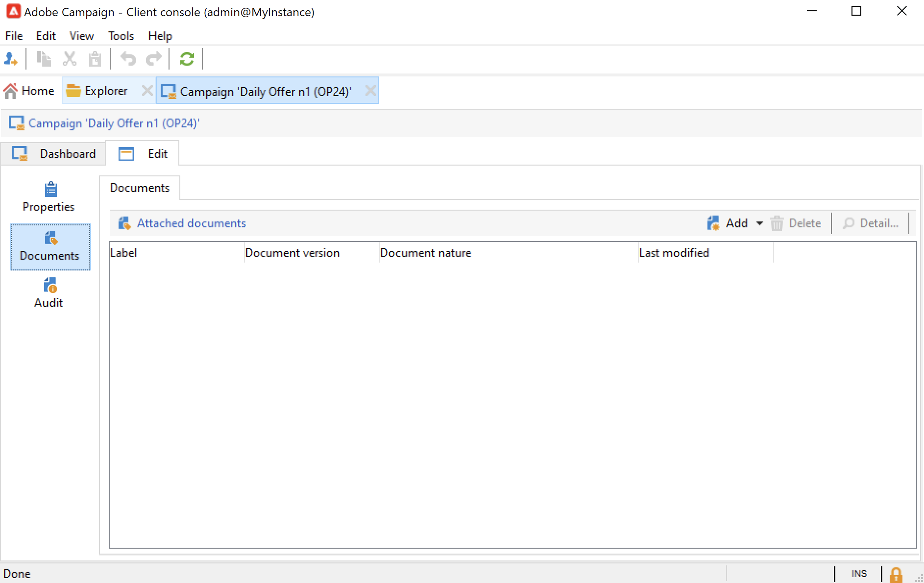
Task: Close the Explorer tab
Action: point(147,91)
